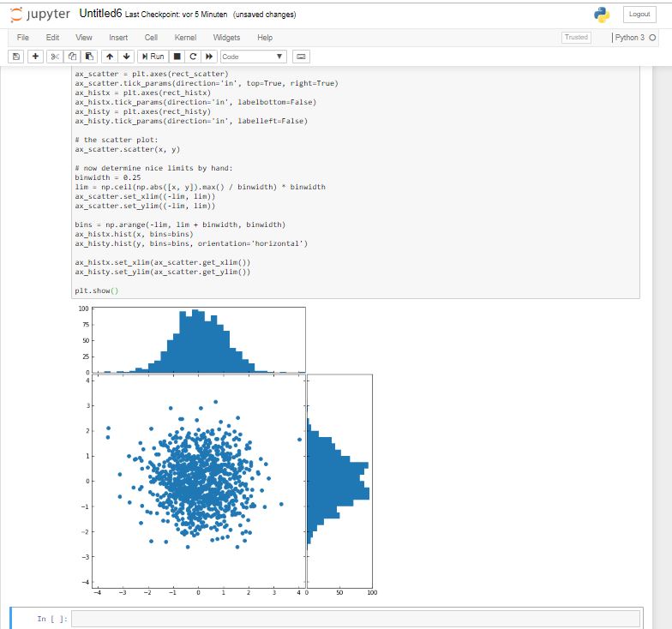Open the Widgets menu
672x629 pixels.
[226, 38]
